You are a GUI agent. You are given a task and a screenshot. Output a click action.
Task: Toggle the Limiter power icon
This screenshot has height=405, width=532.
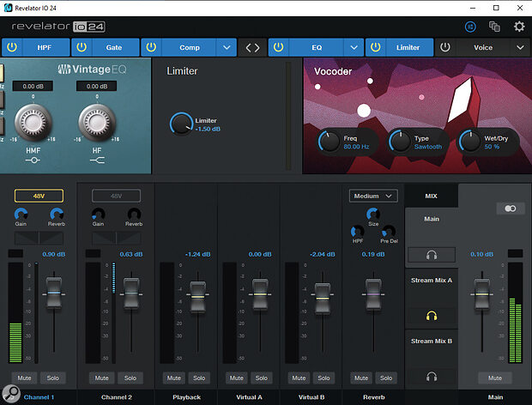375,47
